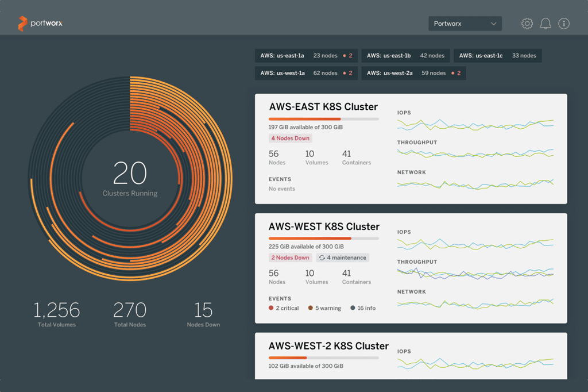Click 10 Volumes in AWS-WEST card
Viewport: 588px width, 392px height.
click(316, 276)
